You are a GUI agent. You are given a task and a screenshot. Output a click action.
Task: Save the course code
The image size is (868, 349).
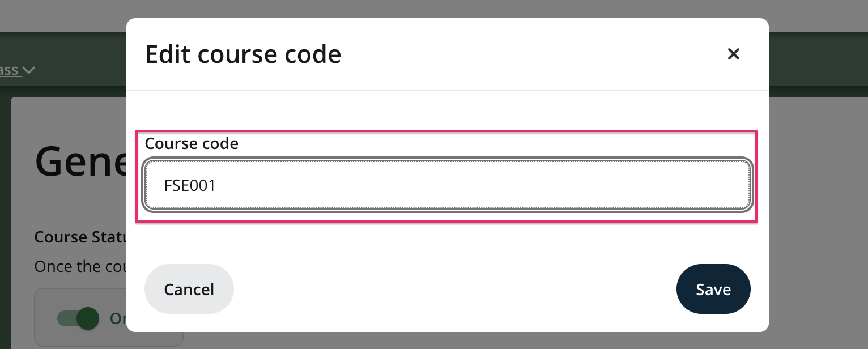[713, 289]
